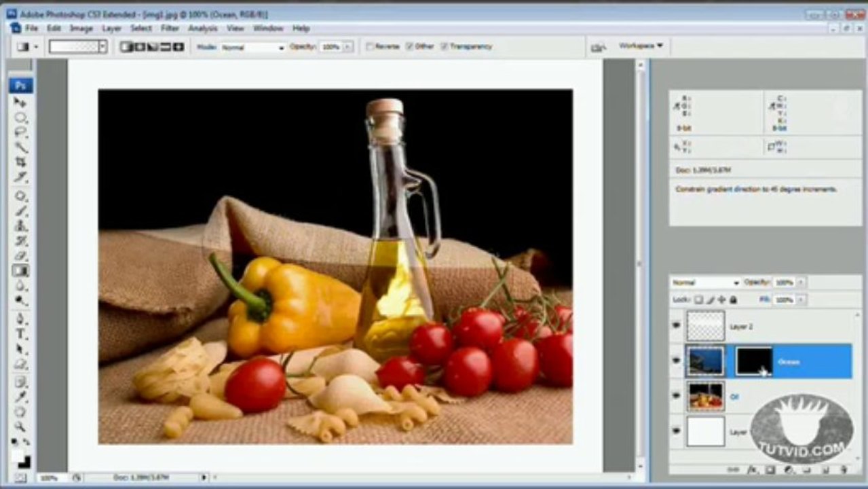Open the Filter menu

(x=170, y=29)
